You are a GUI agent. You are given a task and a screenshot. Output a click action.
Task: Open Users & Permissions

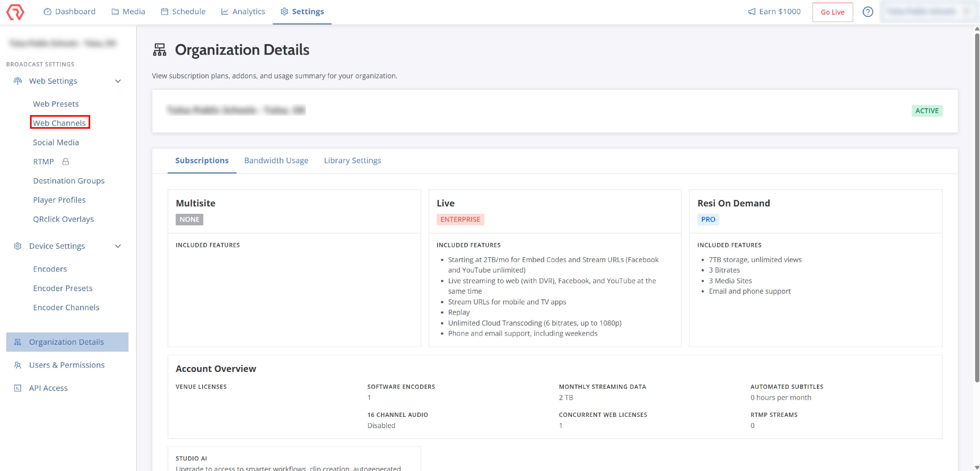point(67,365)
